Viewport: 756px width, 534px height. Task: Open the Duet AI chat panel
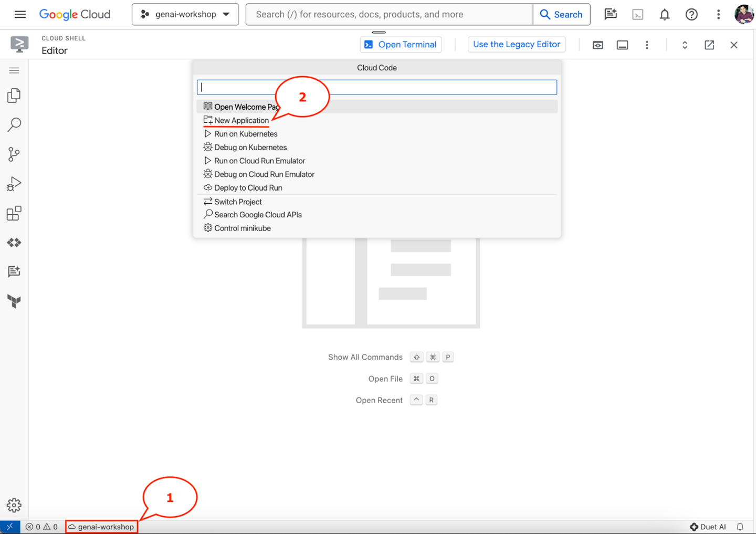click(x=14, y=271)
